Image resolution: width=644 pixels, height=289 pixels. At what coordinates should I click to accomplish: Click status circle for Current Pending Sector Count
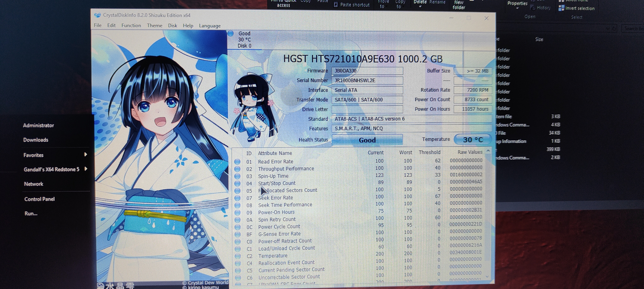coord(238,270)
